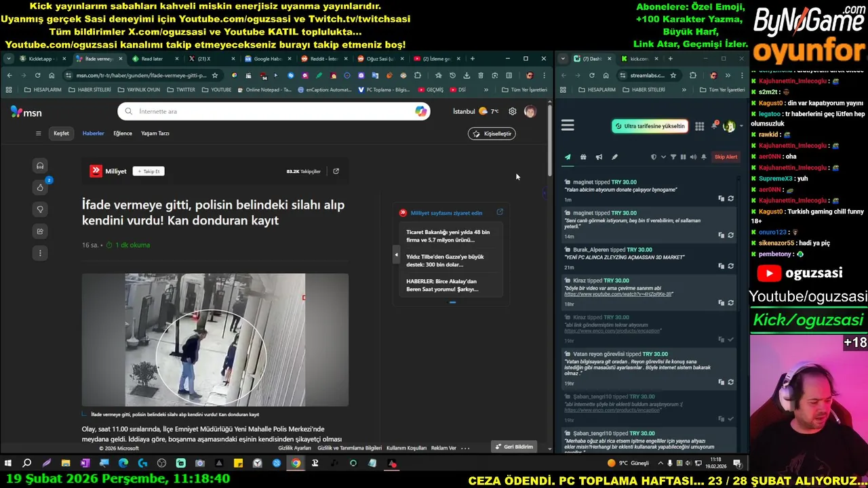Image resolution: width=868 pixels, height=488 pixels.
Task: Open the Streamlabs notifications bell
Action: coord(715,125)
